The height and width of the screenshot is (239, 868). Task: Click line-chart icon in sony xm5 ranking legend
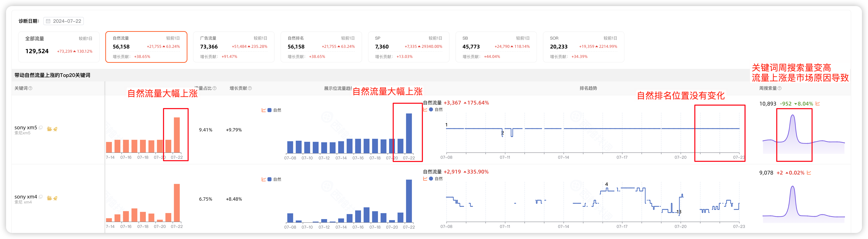[x=425, y=110]
